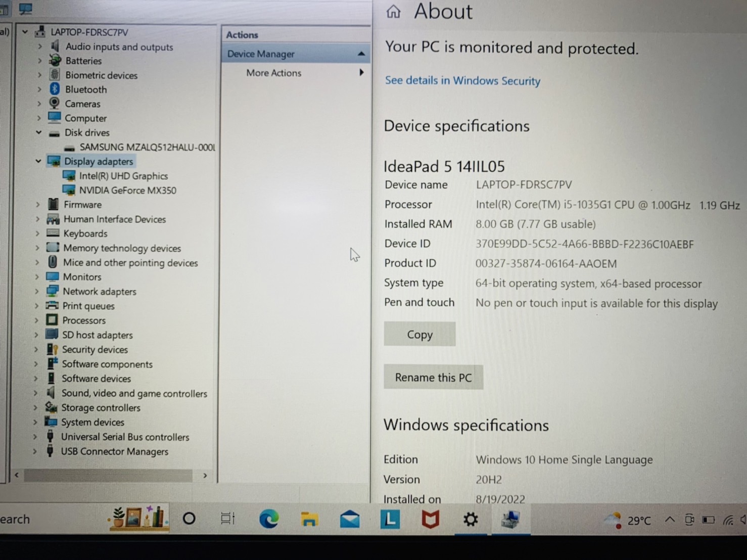Open Microsoft Edge from the taskbar

coord(269,519)
